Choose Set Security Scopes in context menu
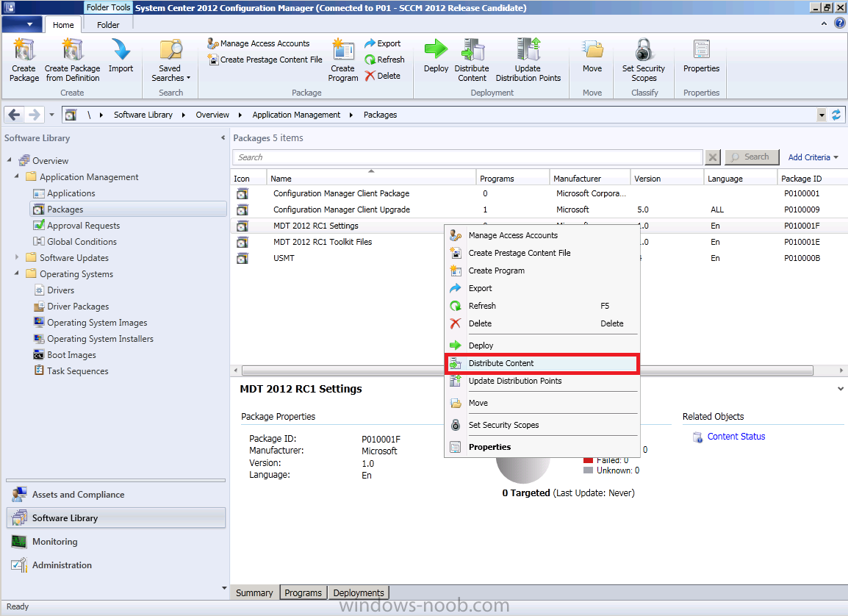 point(542,425)
